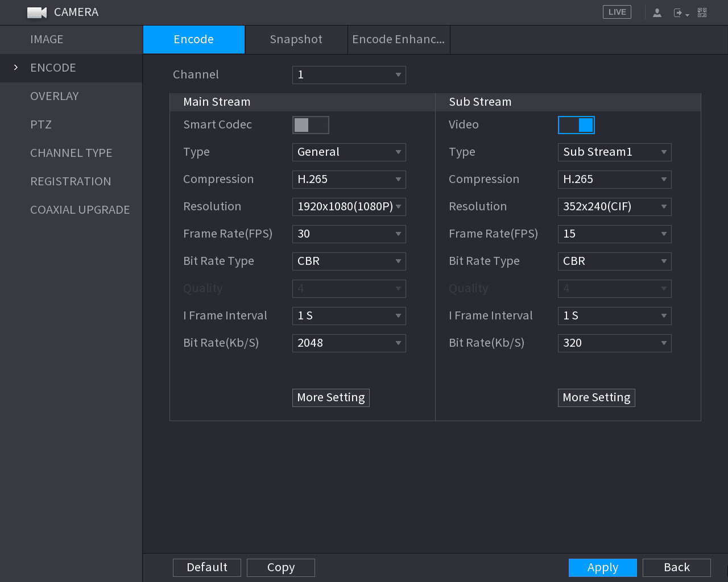Open the Sub Stream Compression dropdown

615,180
